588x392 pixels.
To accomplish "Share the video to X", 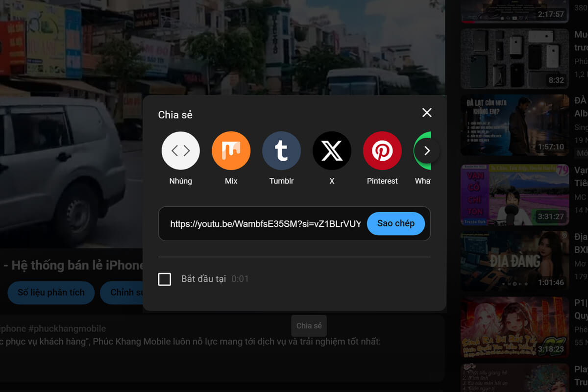I will coord(332,150).
